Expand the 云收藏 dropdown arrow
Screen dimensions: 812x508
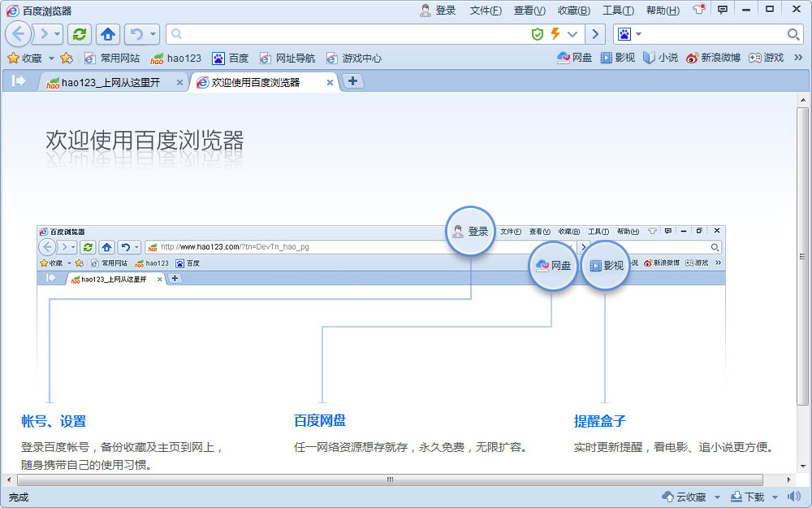pos(717,497)
